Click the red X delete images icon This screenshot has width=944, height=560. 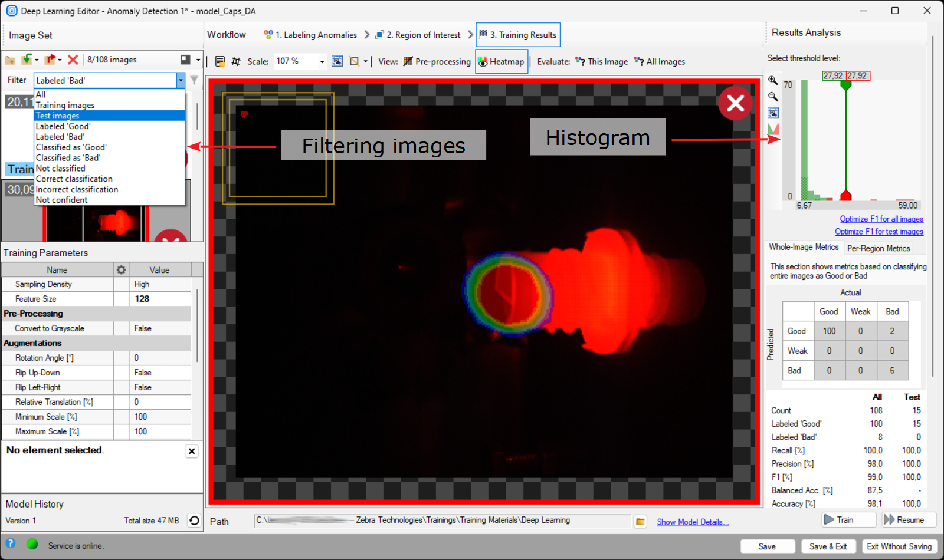pos(73,60)
